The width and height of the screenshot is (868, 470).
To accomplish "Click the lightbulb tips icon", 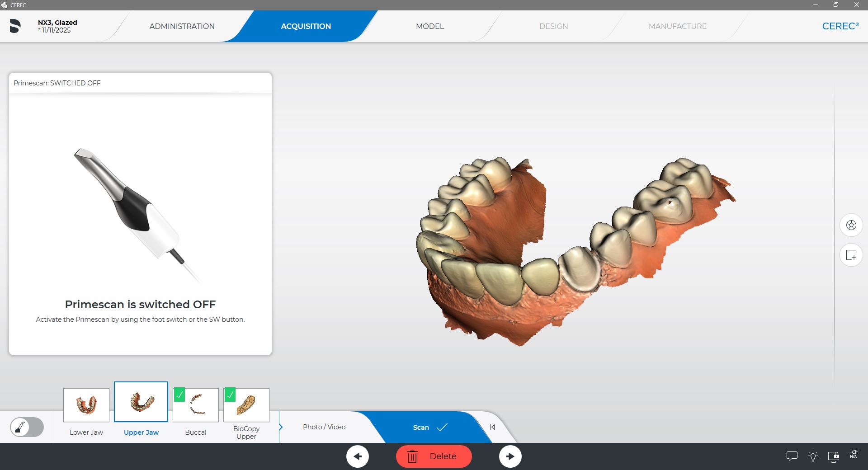I will tap(813, 456).
